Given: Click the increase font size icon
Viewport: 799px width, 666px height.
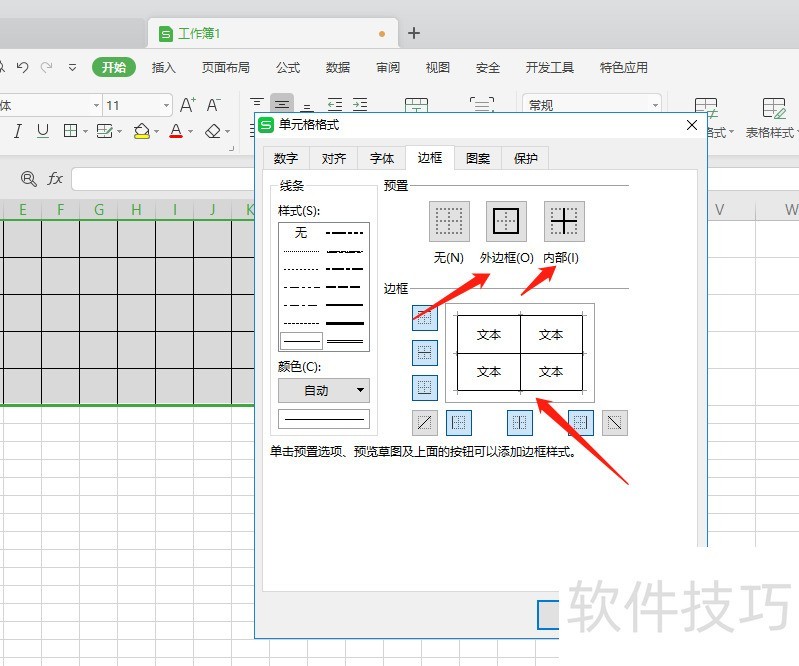Looking at the screenshot, I should (187, 105).
